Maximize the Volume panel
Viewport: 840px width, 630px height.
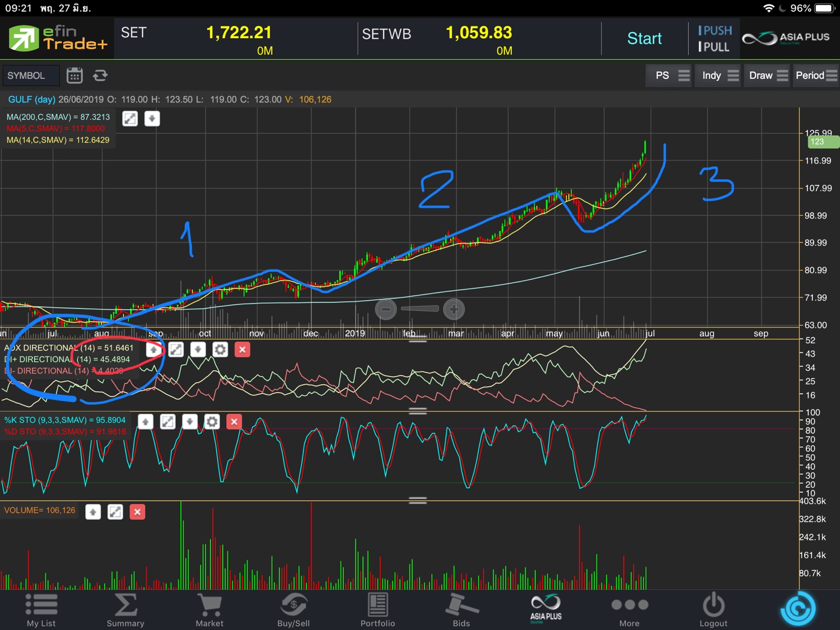click(x=115, y=512)
